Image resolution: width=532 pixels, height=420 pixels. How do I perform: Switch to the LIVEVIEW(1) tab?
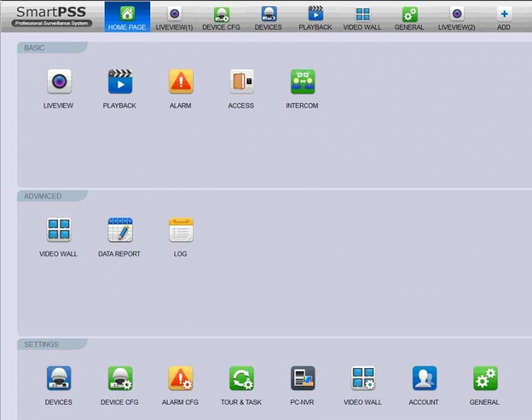(x=175, y=17)
